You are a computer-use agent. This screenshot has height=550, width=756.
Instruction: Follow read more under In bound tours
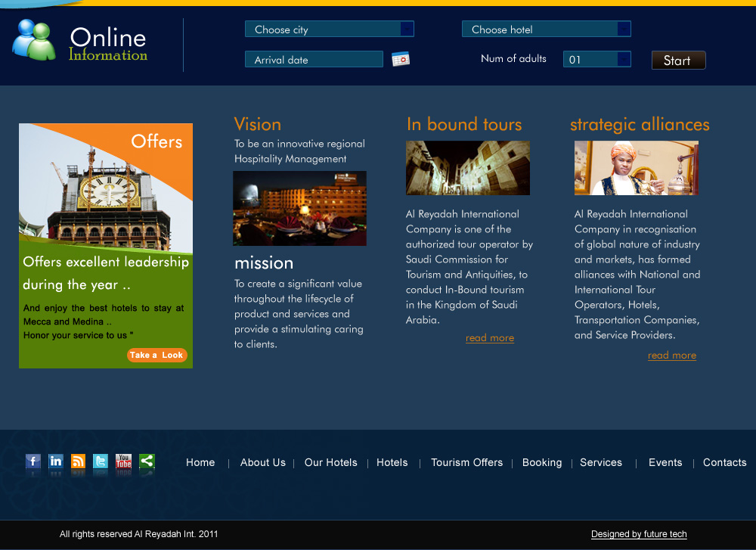point(490,337)
